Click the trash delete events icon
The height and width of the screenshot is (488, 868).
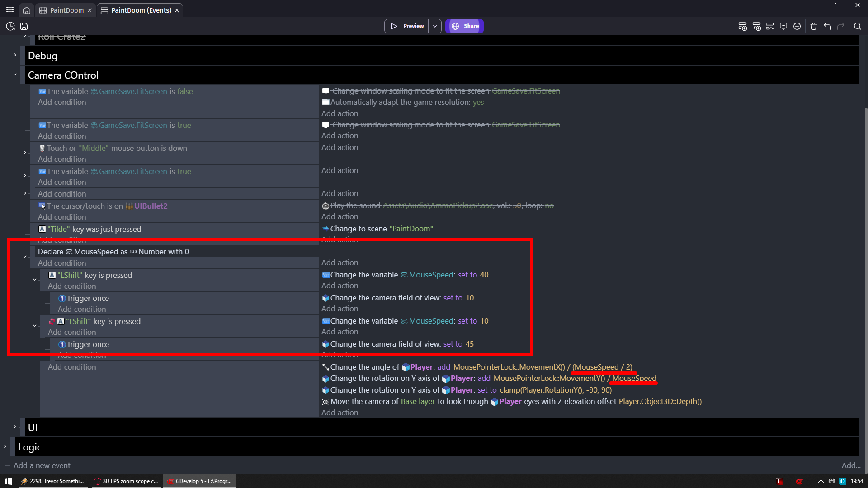pyautogui.click(x=814, y=26)
